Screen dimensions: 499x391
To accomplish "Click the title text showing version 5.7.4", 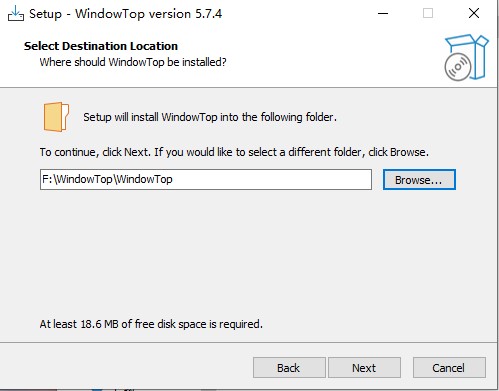I will [125, 14].
